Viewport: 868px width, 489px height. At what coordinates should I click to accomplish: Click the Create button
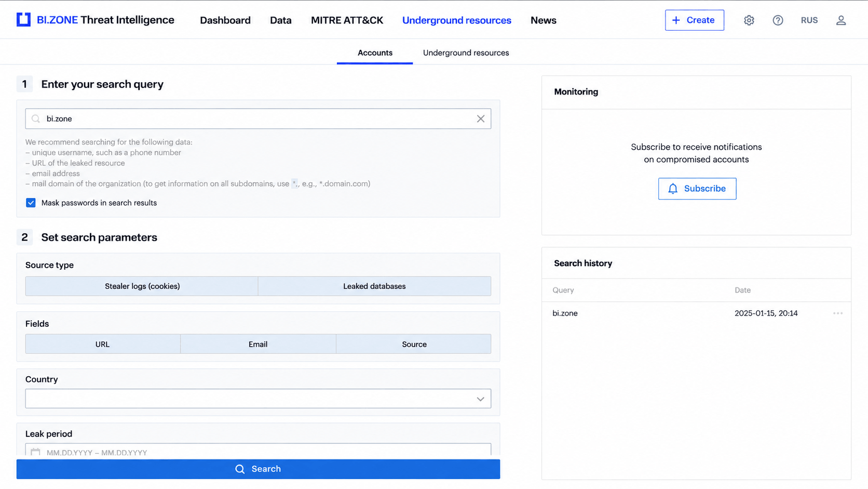pos(695,20)
